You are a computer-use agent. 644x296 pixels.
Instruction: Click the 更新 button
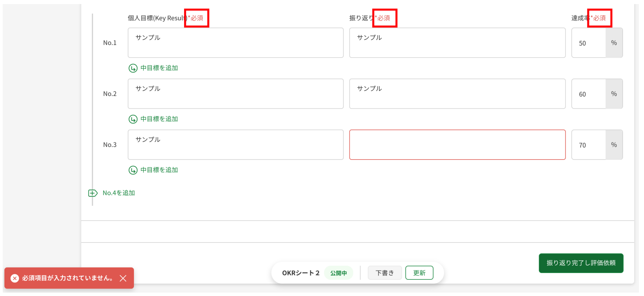(419, 273)
